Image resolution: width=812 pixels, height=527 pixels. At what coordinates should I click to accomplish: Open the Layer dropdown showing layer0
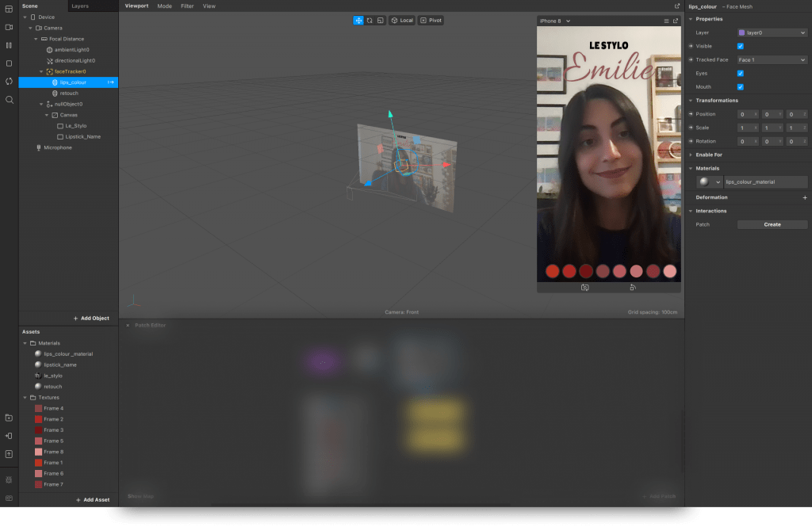click(x=772, y=32)
